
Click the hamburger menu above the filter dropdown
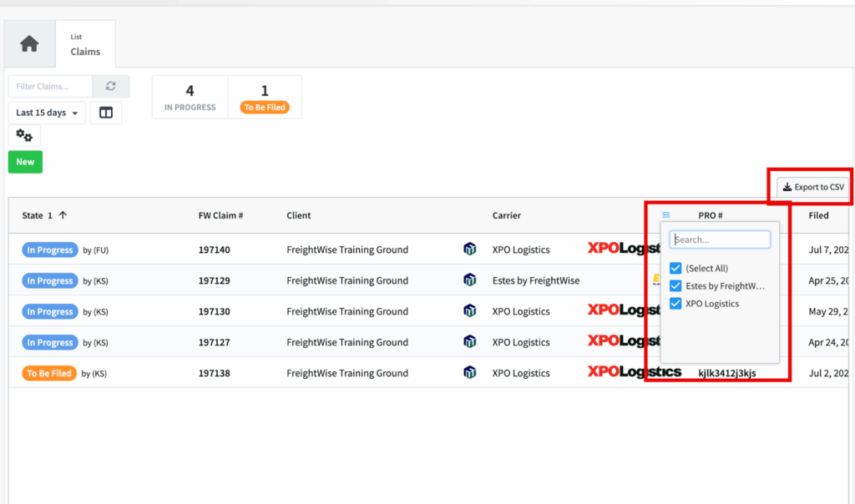(x=665, y=214)
